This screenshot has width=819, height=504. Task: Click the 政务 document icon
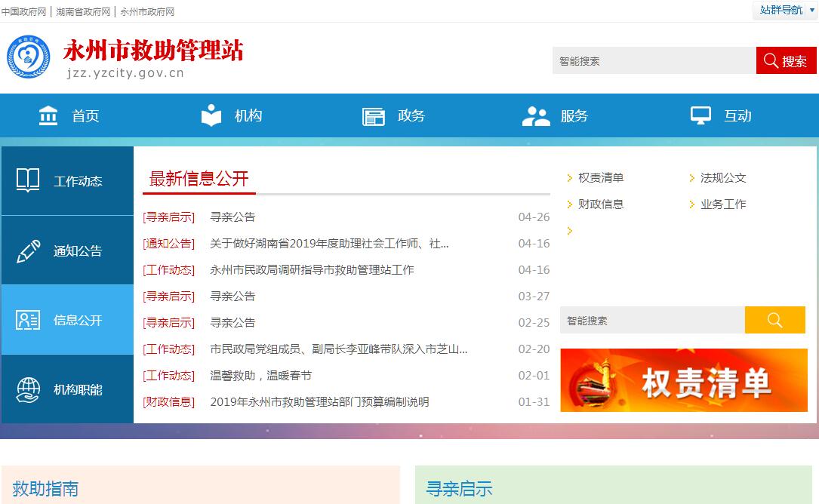(374, 116)
